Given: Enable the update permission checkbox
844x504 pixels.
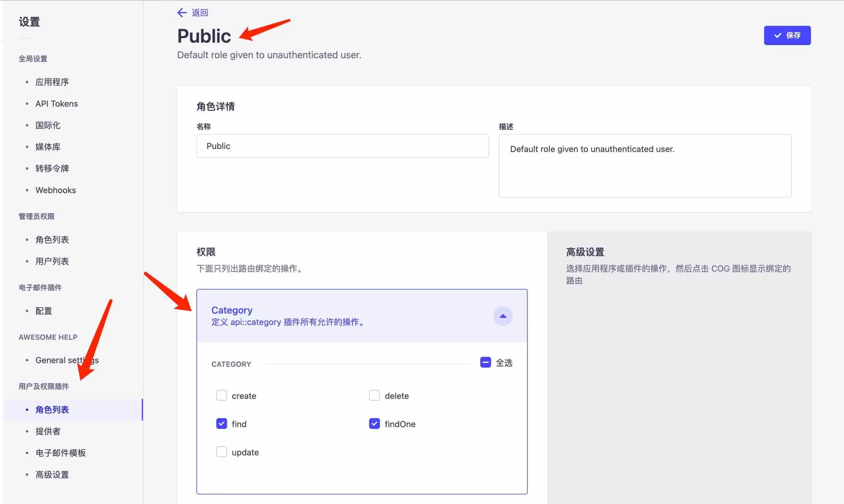Looking at the screenshot, I should (x=222, y=452).
